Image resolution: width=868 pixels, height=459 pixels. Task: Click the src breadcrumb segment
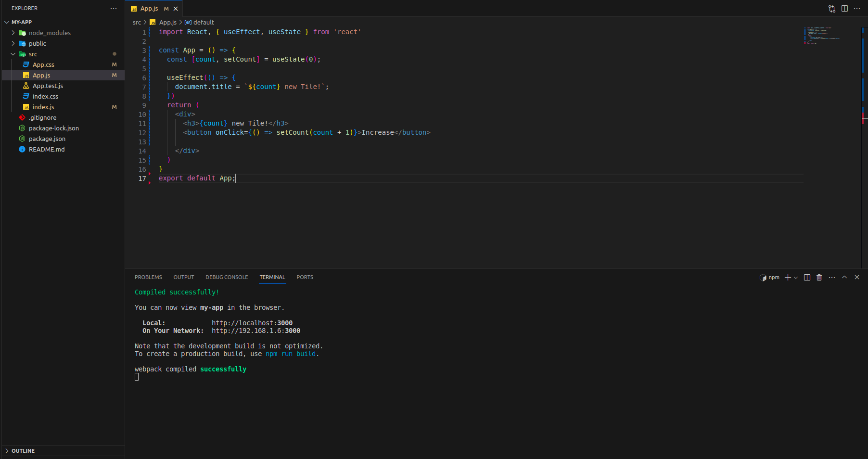click(x=137, y=23)
